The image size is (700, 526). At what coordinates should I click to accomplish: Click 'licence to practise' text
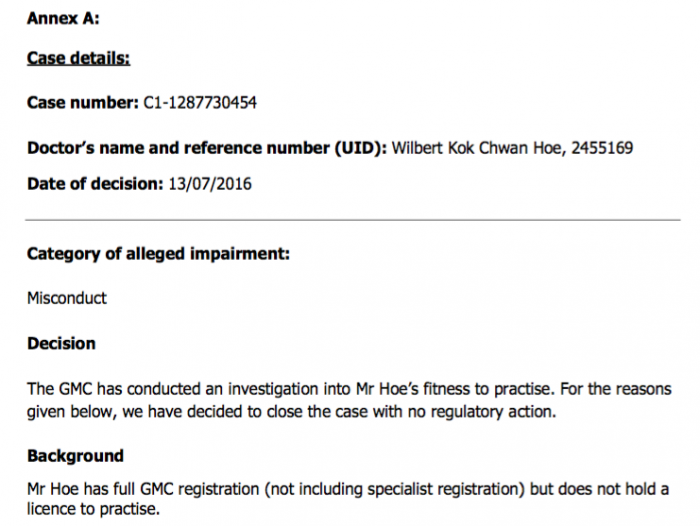pyautogui.click(x=93, y=509)
